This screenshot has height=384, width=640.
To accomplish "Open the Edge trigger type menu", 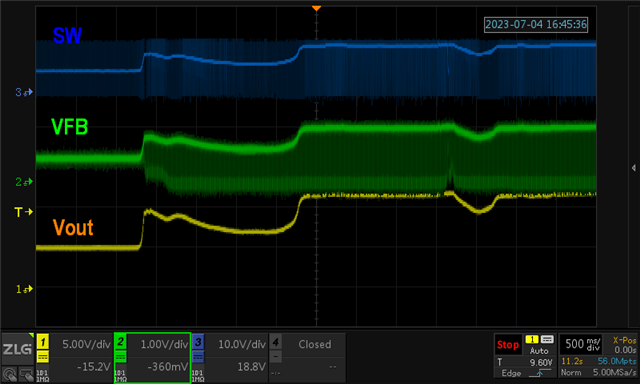I will point(511,373).
